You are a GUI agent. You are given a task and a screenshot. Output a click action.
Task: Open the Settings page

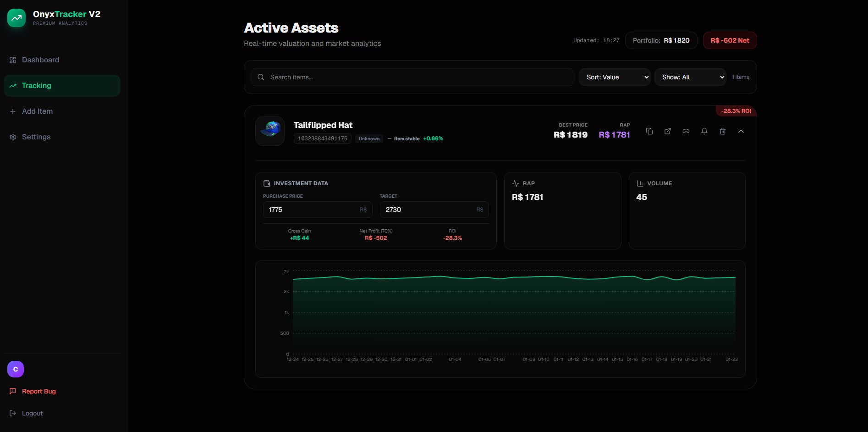click(36, 137)
